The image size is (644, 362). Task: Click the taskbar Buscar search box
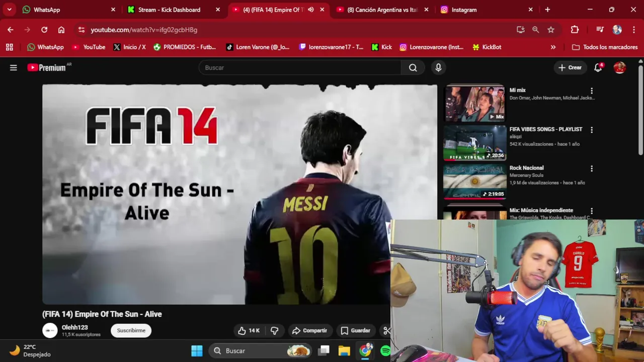pyautogui.click(x=261, y=350)
